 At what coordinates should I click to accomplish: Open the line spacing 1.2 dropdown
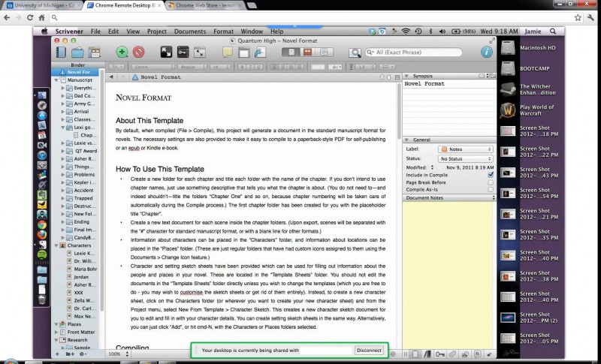(365, 67)
